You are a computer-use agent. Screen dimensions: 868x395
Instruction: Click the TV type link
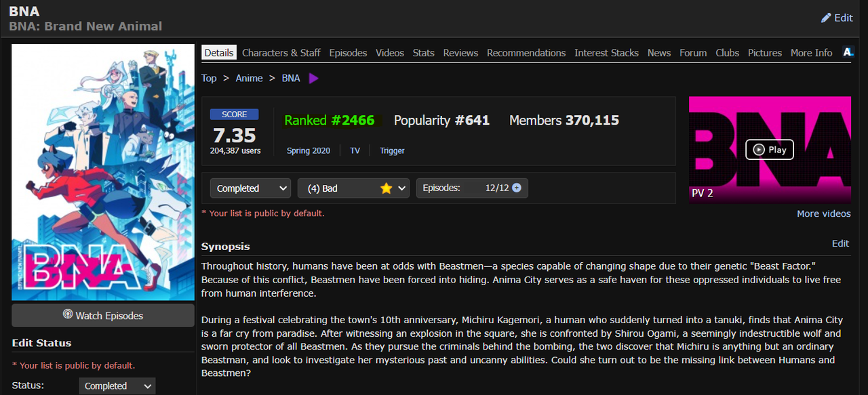(355, 150)
